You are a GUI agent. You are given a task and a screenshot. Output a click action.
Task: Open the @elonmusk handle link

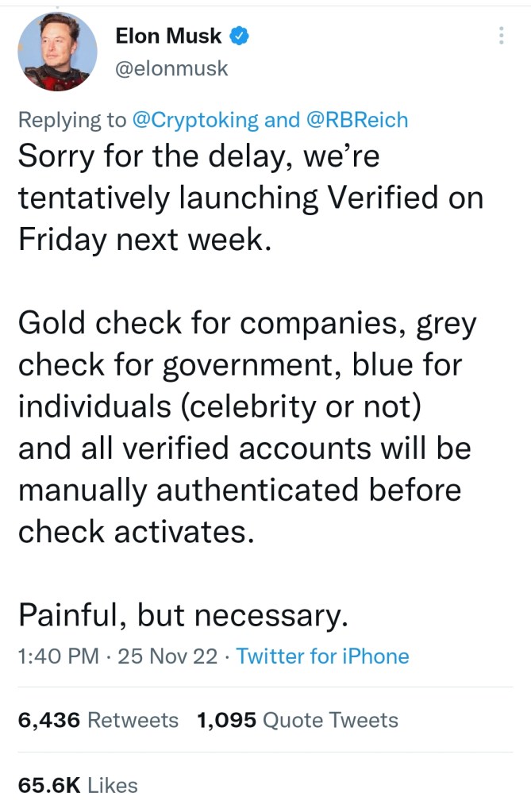click(x=171, y=69)
